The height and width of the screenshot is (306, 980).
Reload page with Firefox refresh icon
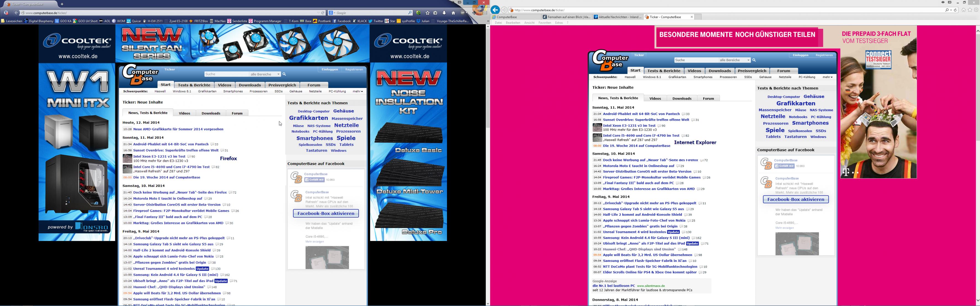(323, 13)
